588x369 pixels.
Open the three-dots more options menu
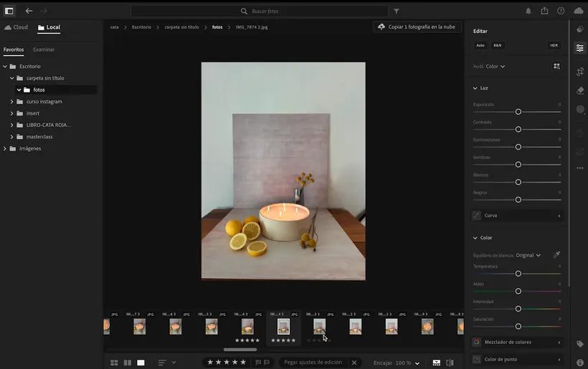click(x=580, y=168)
